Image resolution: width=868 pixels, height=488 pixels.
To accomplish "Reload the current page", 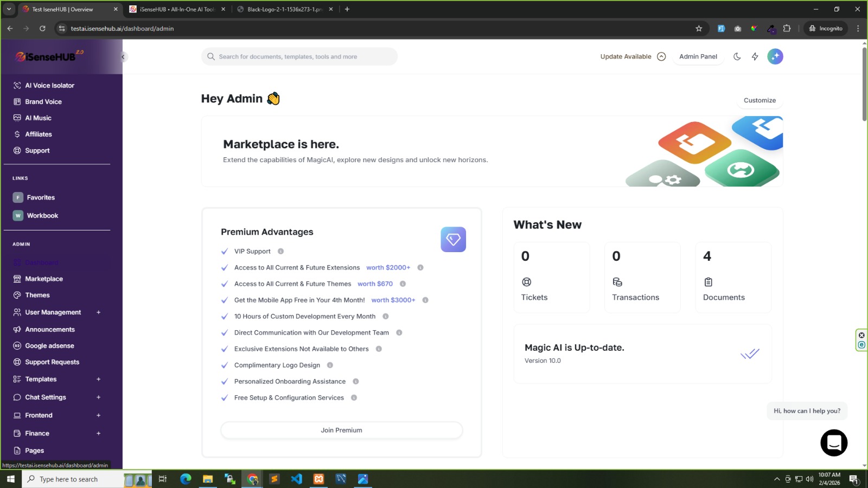I will [x=42, y=29].
